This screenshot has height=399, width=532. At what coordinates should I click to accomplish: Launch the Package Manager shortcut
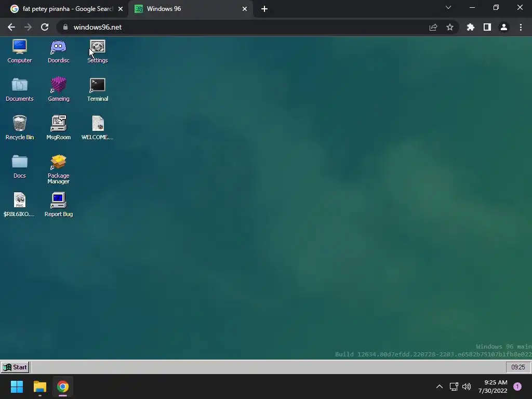click(x=58, y=169)
